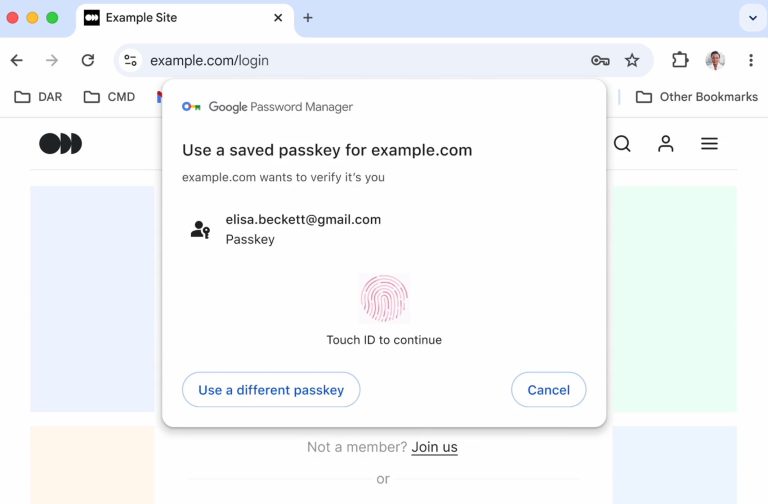The width and height of the screenshot is (768, 504).
Task: Cancel the passkey dialog
Action: [548, 390]
